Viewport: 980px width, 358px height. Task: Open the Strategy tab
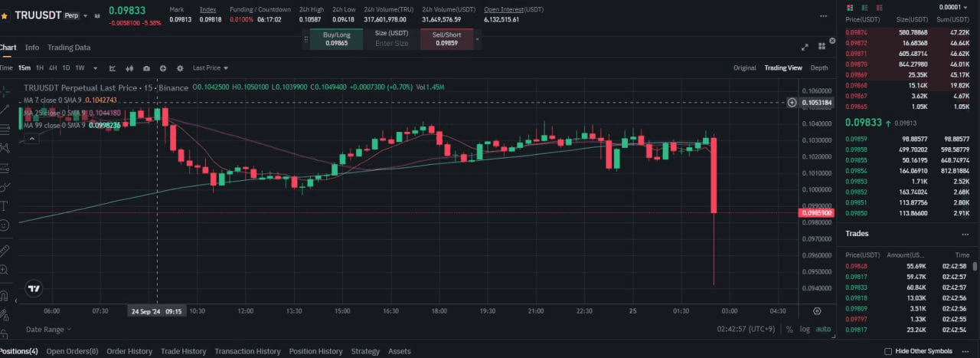(365, 351)
